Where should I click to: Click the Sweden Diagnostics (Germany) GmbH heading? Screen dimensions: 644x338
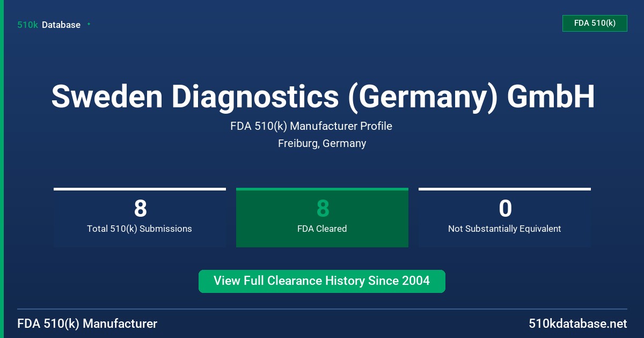tap(323, 97)
